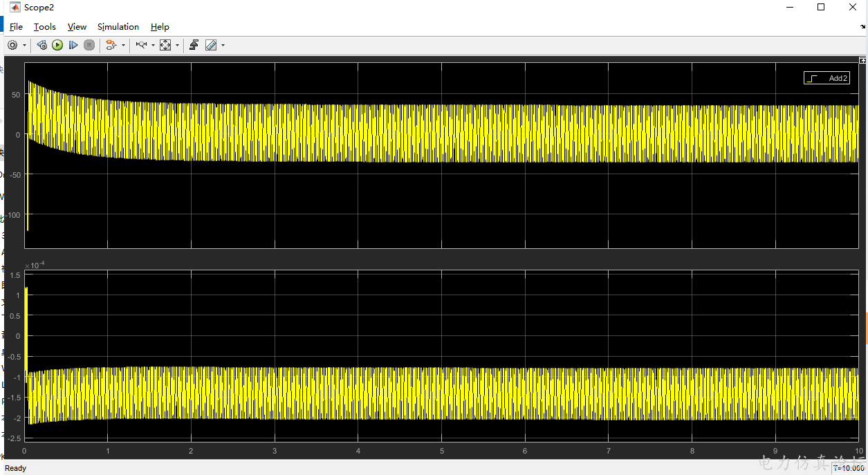Click the MATLAB icon in the title bar
This screenshot has height=475, width=868.
pyautogui.click(x=15, y=8)
